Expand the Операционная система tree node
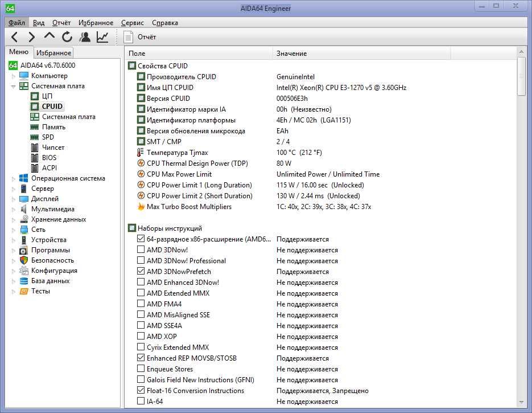The width and height of the screenshot is (532, 413). [x=14, y=178]
